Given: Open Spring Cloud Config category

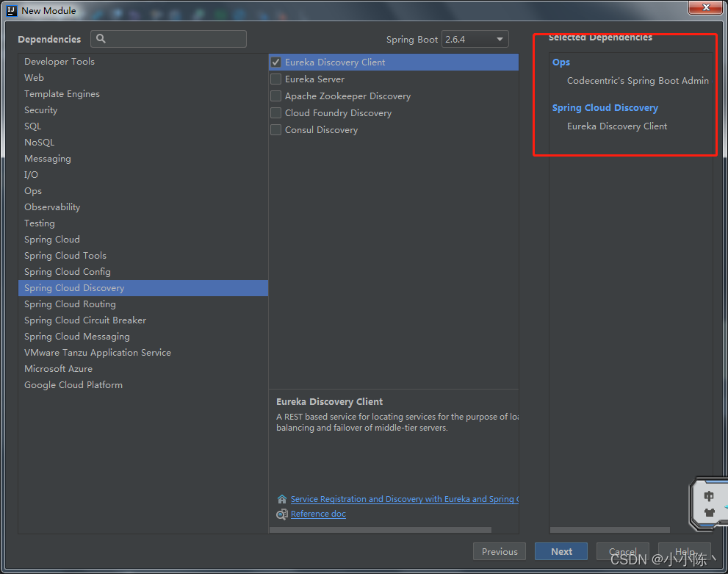Looking at the screenshot, I should pos(143,272).
